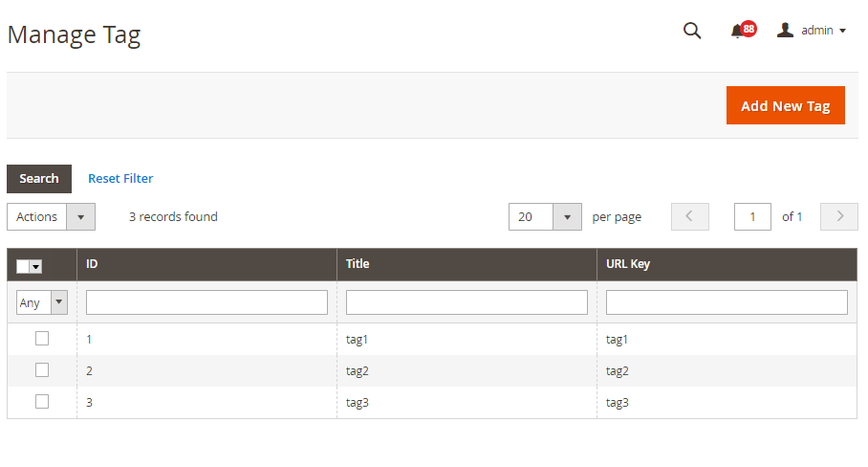Click tag2 in the Title column
The height and width of the screenshot is (467, 868).
tap(358, 371)
